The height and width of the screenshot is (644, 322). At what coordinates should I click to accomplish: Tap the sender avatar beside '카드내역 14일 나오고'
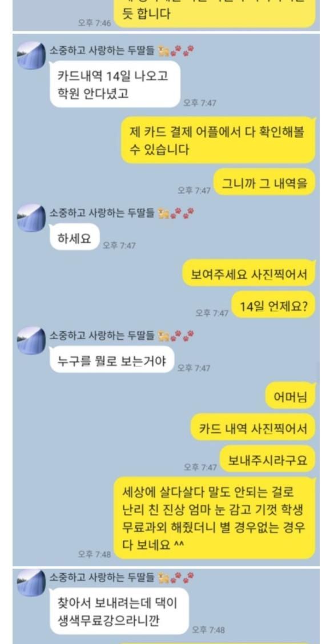tap(31, 55)
